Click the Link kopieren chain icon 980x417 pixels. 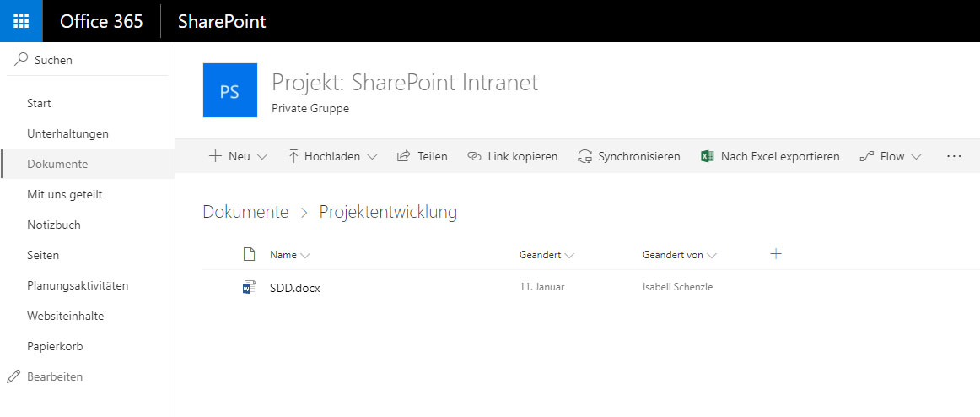coord(474,156)
